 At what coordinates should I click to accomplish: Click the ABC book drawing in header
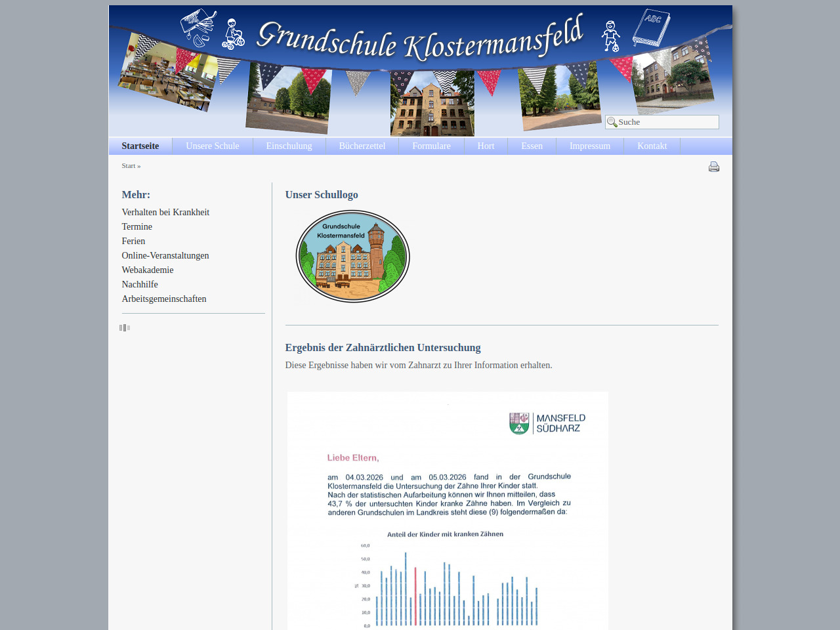pos(651,28)
